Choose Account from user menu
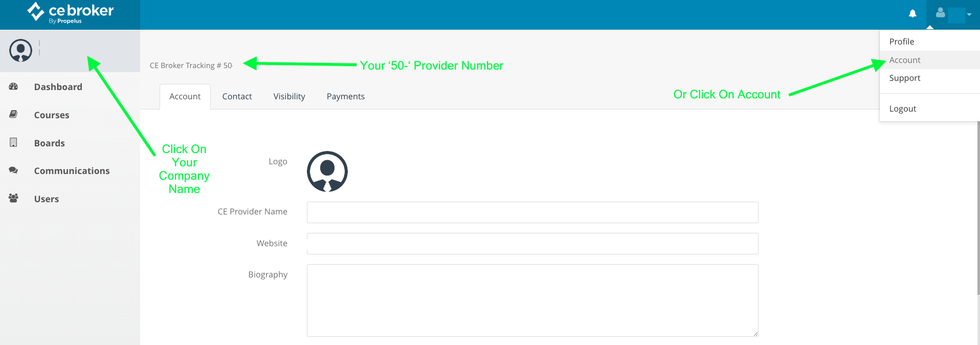 pos(929,60)
